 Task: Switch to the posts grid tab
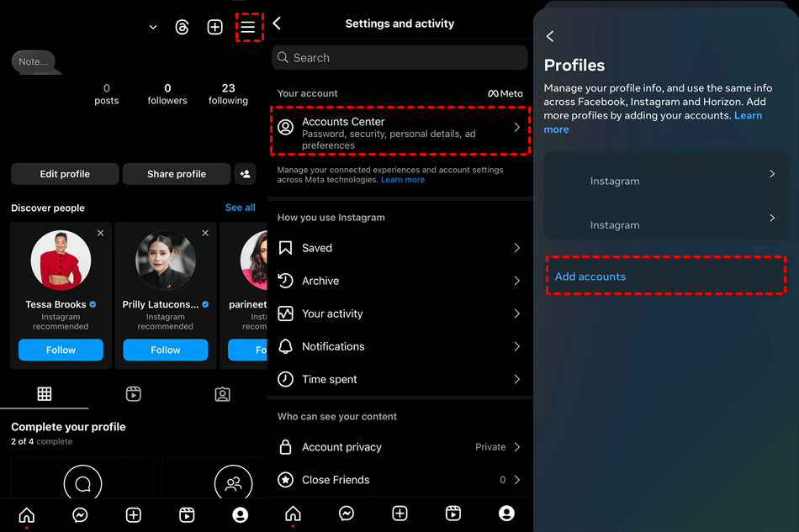click(45, 393)
